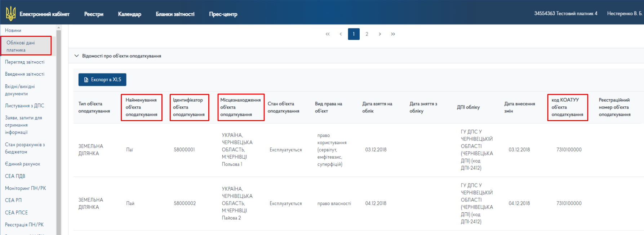Select Облікові дані платника in sidebar
The image size is (644, 235).
pyautogui.click(x=26, y=46)
